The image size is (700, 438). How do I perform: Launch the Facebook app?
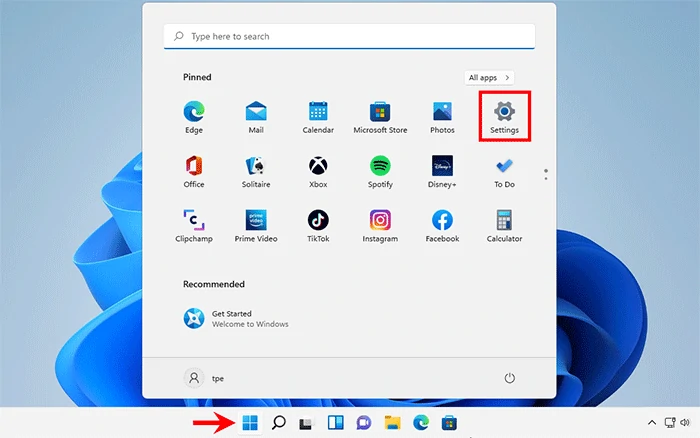coord(442,226)
